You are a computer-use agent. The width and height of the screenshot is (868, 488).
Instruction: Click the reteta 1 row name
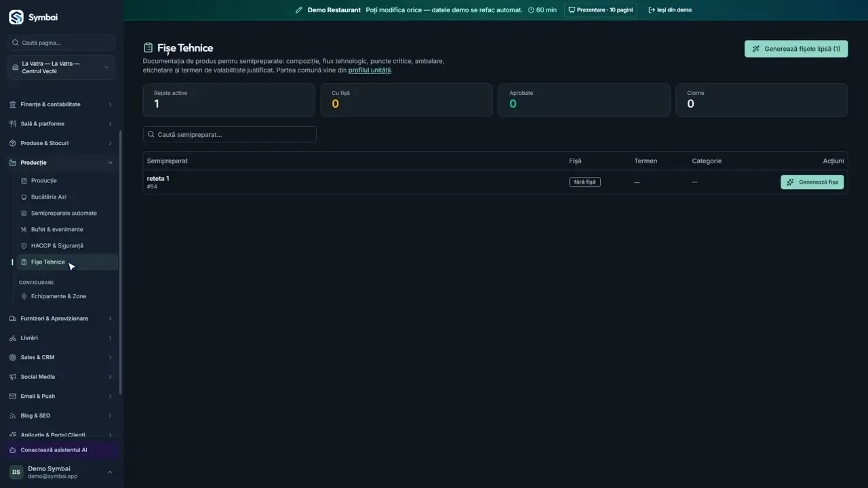click(x=158, y=179)
